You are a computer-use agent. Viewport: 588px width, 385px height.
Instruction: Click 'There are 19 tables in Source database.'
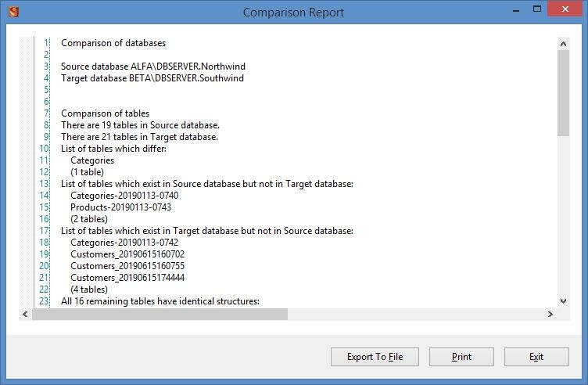coord(140,125)
